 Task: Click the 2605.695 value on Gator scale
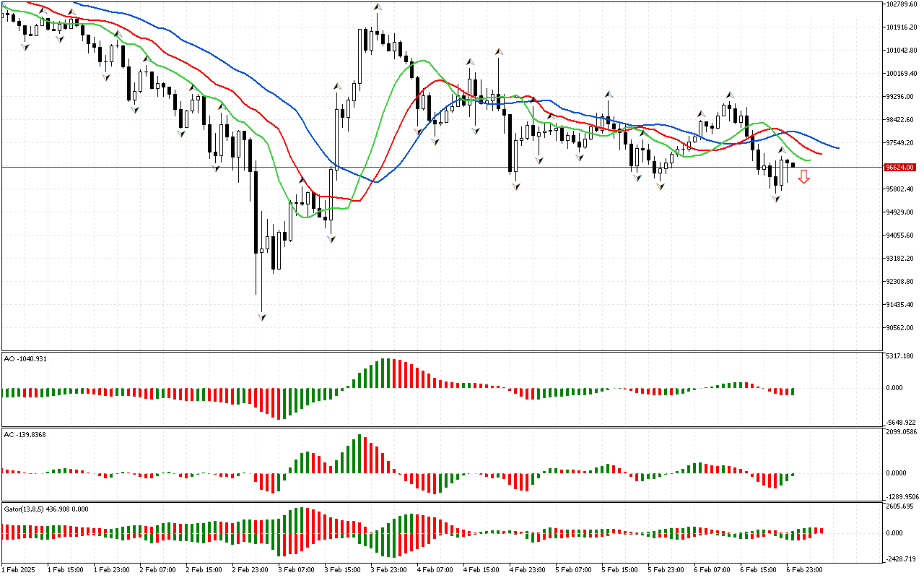(x=900, y=506)
